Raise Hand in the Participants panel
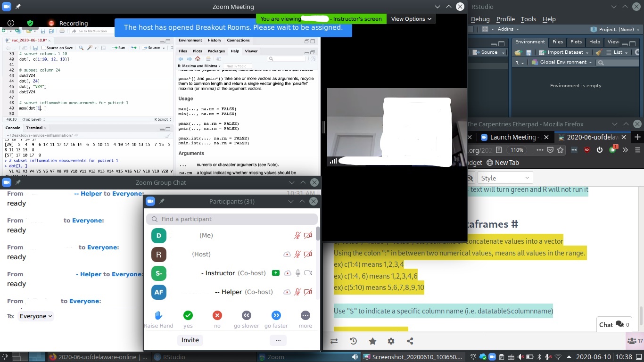The height and width of the screenshot is (362, 644). 158,315
